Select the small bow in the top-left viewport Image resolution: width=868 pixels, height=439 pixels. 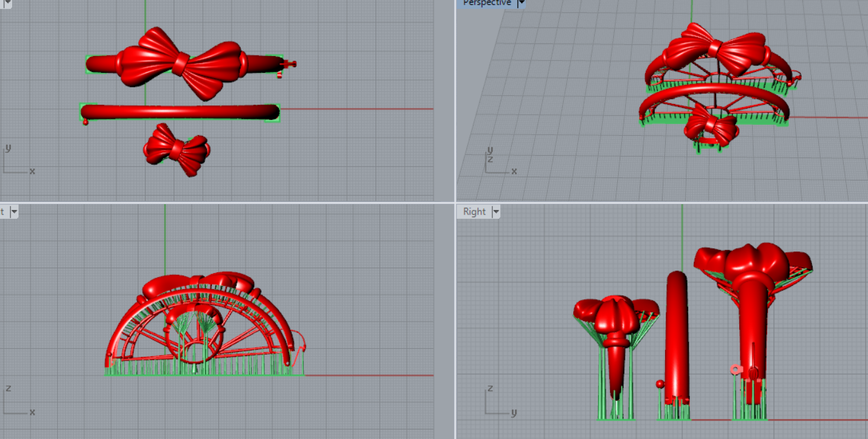tap(177, 149)
